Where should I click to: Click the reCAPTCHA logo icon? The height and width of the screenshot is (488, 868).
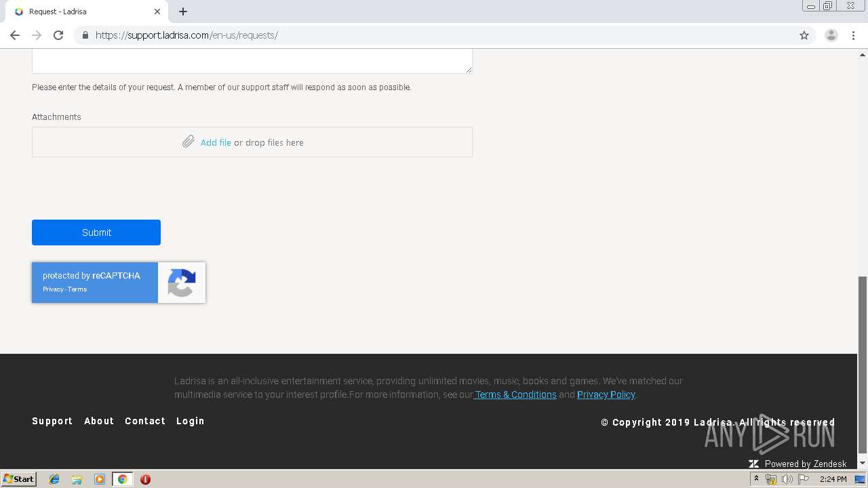[x=182, y=283]
